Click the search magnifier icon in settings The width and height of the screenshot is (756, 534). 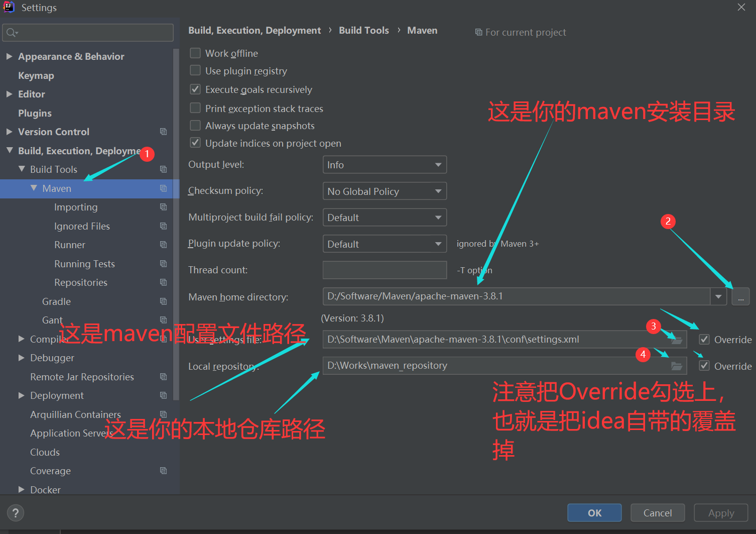tap(11, 33)
